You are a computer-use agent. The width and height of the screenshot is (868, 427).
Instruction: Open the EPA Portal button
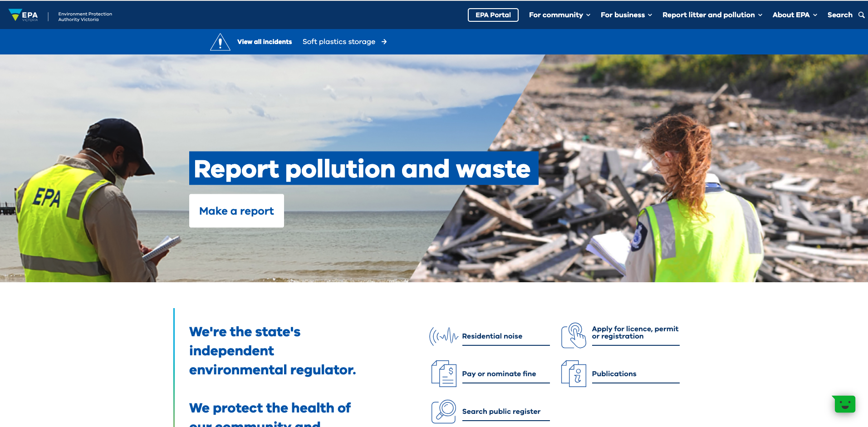(493, 15)
